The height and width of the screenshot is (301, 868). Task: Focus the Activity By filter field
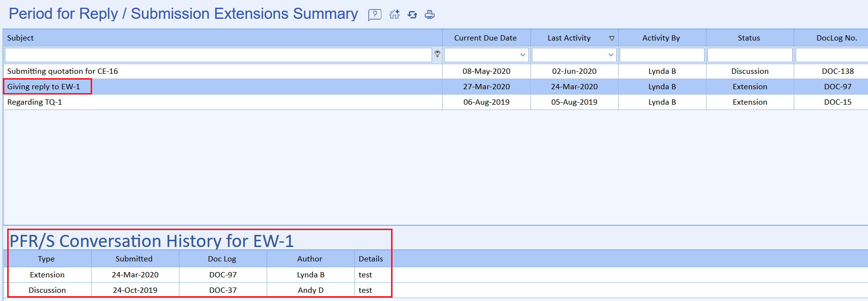tap(662, 55)
